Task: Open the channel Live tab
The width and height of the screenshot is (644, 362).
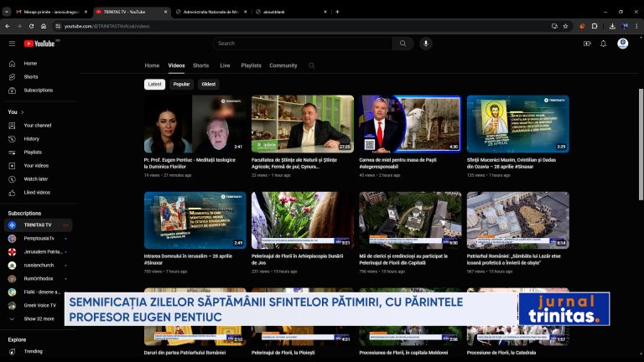Action: tap(225, 65)
